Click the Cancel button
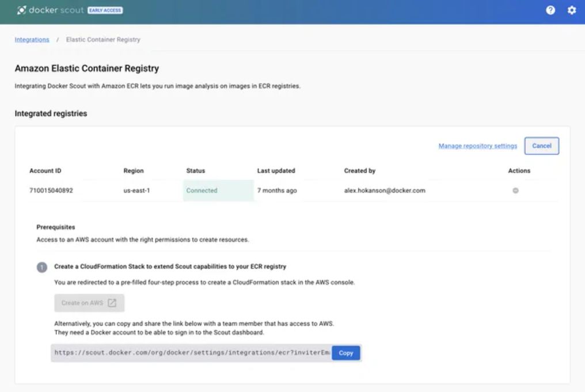The image size is (585, 392). pyautogui.click(x=541, y=146)
